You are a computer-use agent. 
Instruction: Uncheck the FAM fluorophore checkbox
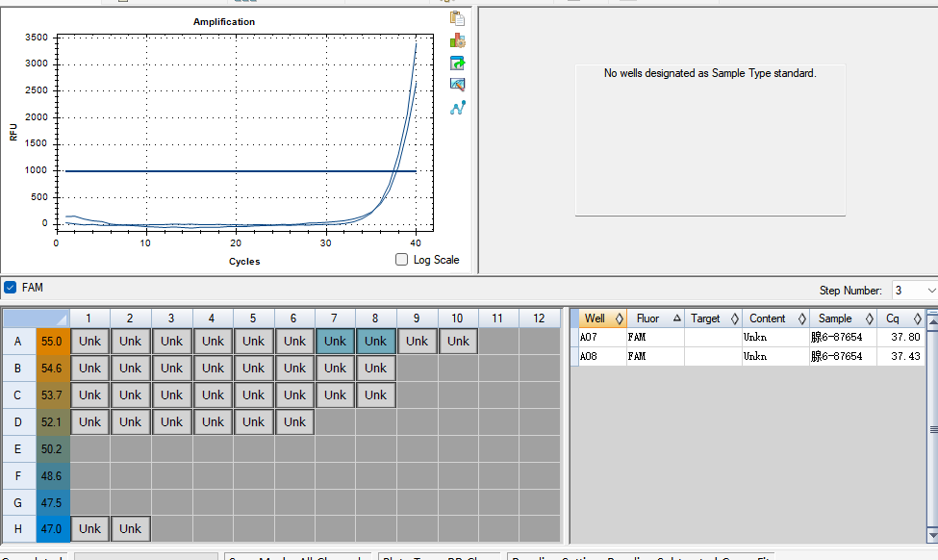tap(11, 287)
